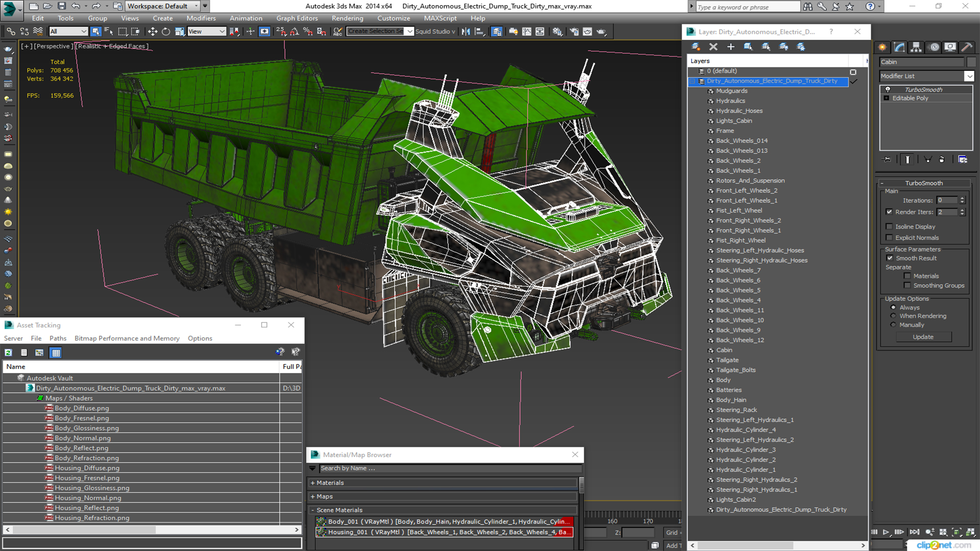Open Select by Name dialog icon
The image size is (980, 551).
(109, 32)
